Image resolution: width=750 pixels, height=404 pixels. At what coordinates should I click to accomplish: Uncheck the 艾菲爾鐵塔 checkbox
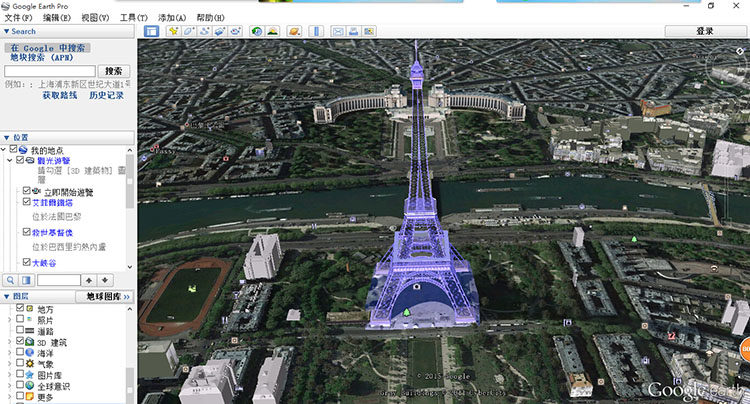tap(27, 202)
